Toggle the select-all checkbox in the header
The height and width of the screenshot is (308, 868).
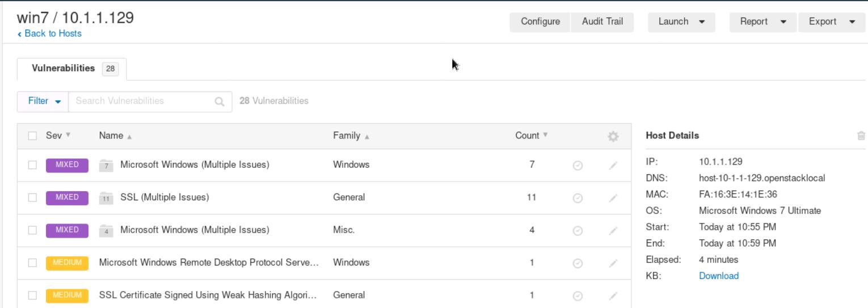pos(32,136)
